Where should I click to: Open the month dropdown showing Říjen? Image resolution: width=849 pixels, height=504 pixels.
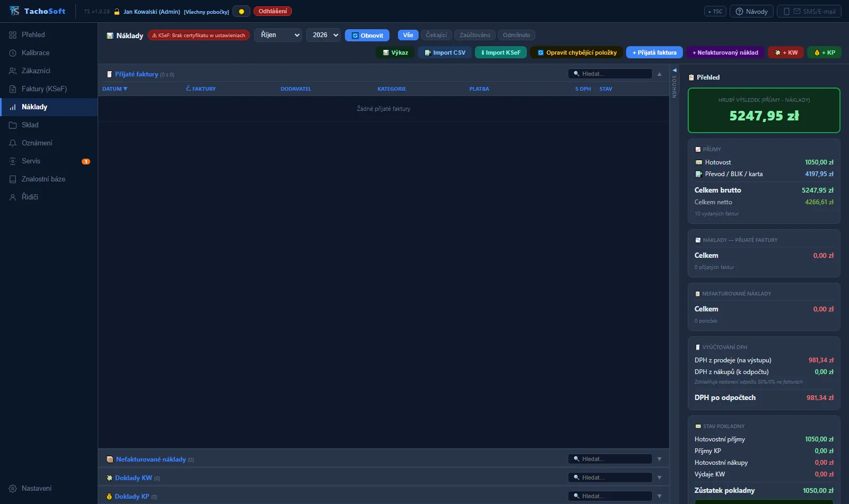pyautogui.click(x=278, y=35)
